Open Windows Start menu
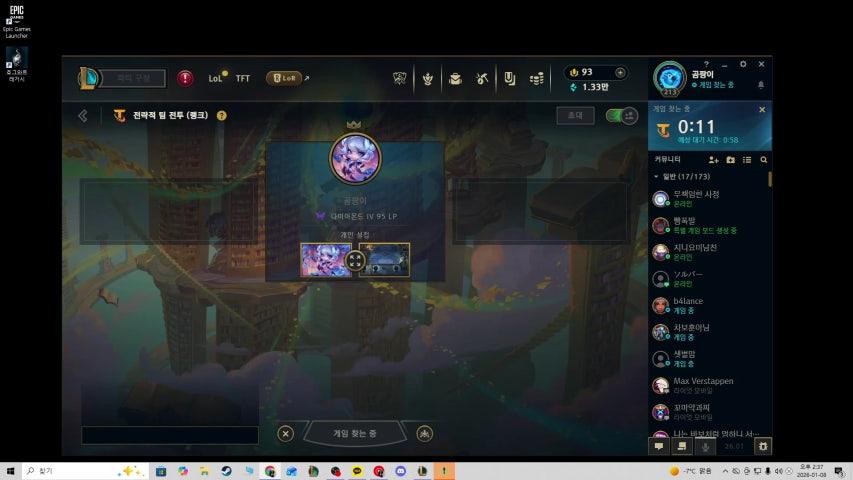Viewport: 853px width, 480px height. tap(10, 471)
